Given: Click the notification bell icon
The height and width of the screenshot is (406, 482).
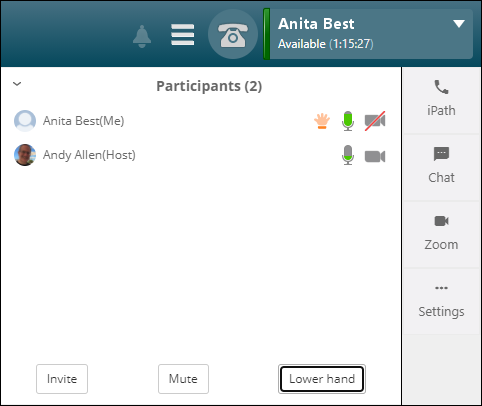Looking at the screenshot, I should pos(142,36).
